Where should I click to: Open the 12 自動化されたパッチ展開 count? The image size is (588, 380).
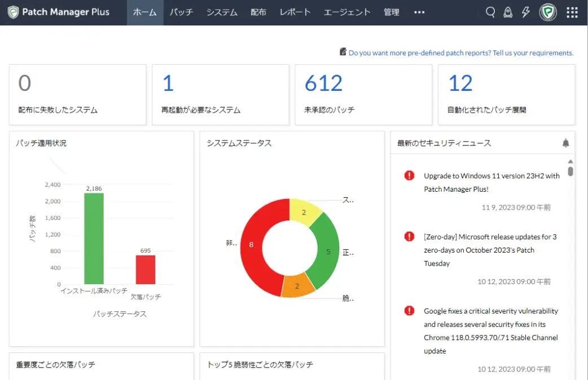click(x=460, y=83)
